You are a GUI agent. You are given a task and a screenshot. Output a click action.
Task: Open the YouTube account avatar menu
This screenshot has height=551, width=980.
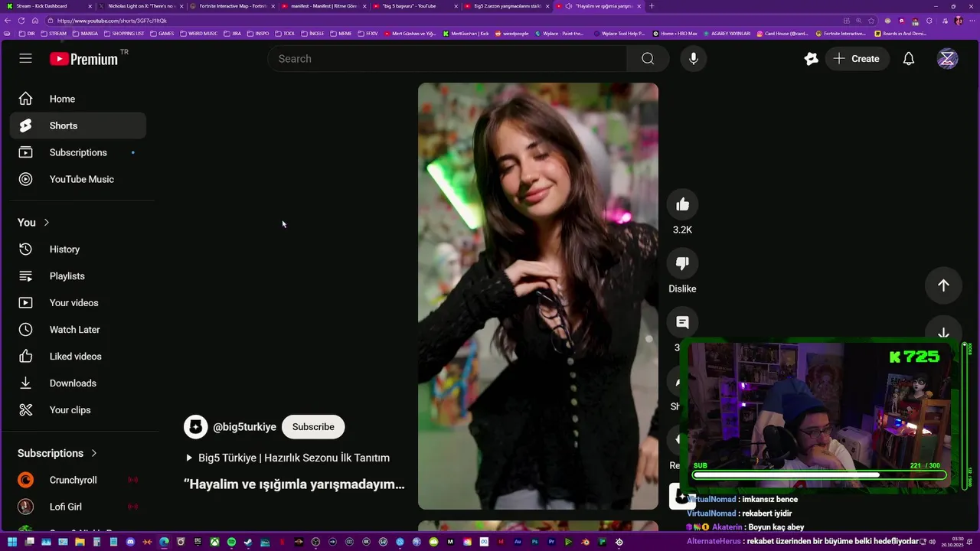(948, 59)
